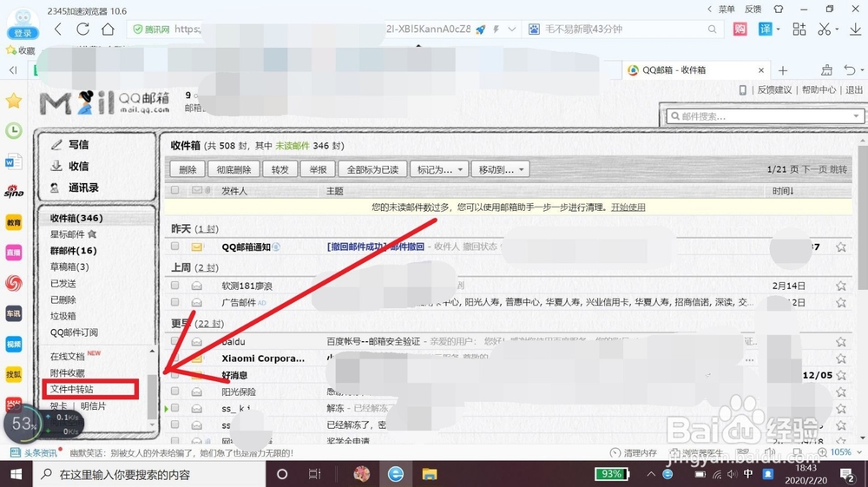Open the 教育 icon in left sidebar
The image size is (868, 487).
coord(13,222)
